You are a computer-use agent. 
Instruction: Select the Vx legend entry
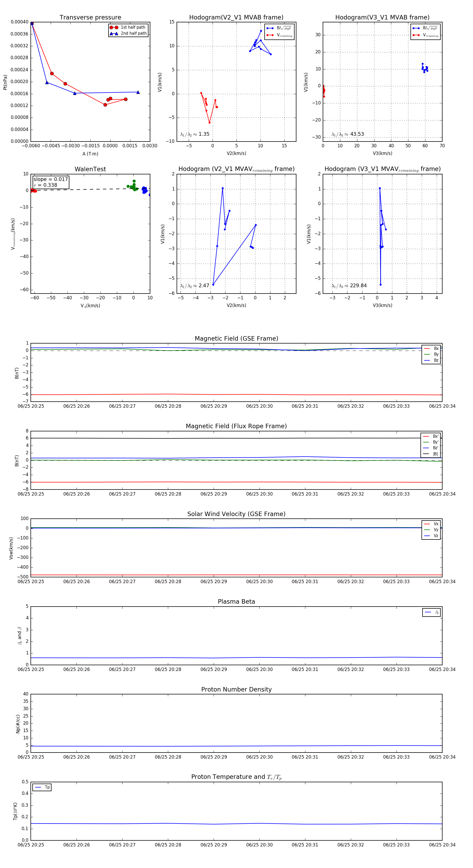pos(431,524)
